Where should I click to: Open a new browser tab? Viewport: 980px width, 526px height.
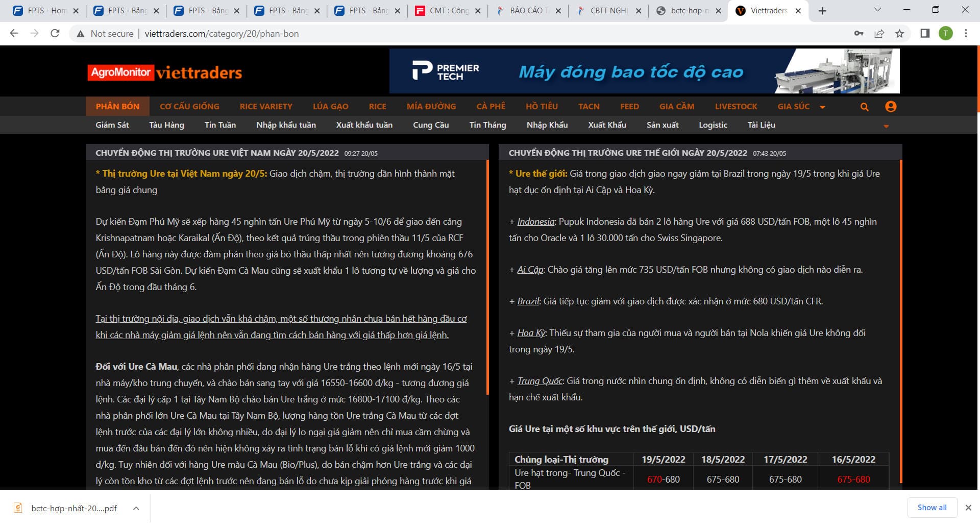point(822,11)
